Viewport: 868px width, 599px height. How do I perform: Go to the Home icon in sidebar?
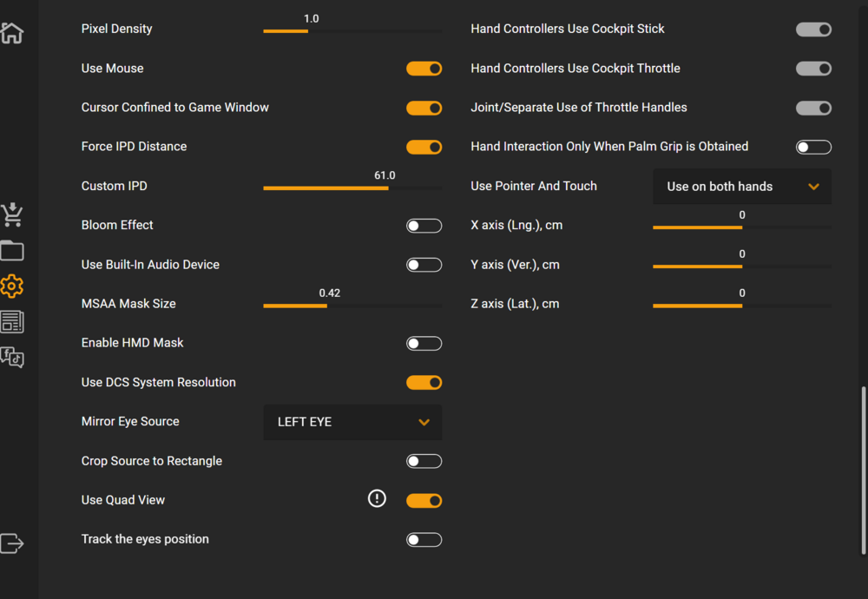point(11,33)
